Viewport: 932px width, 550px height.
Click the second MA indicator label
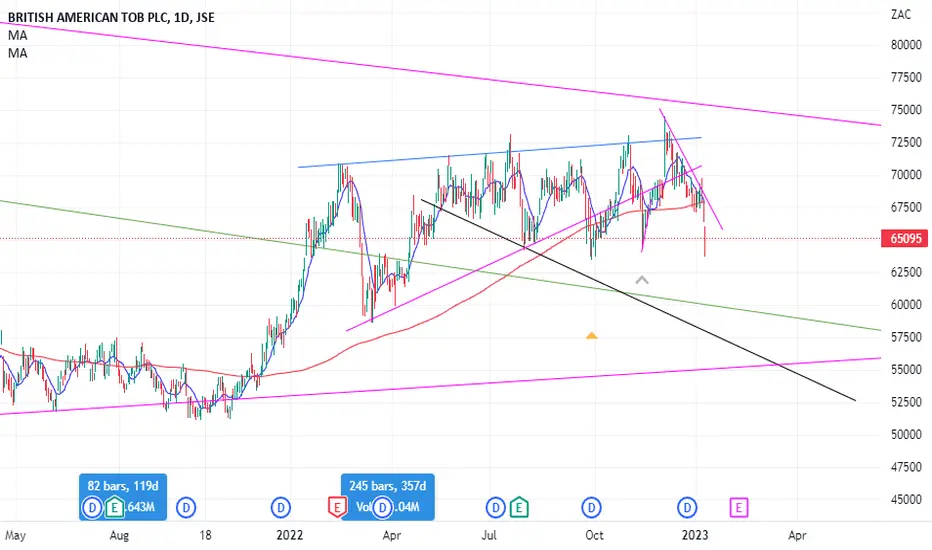pos(17,53)
